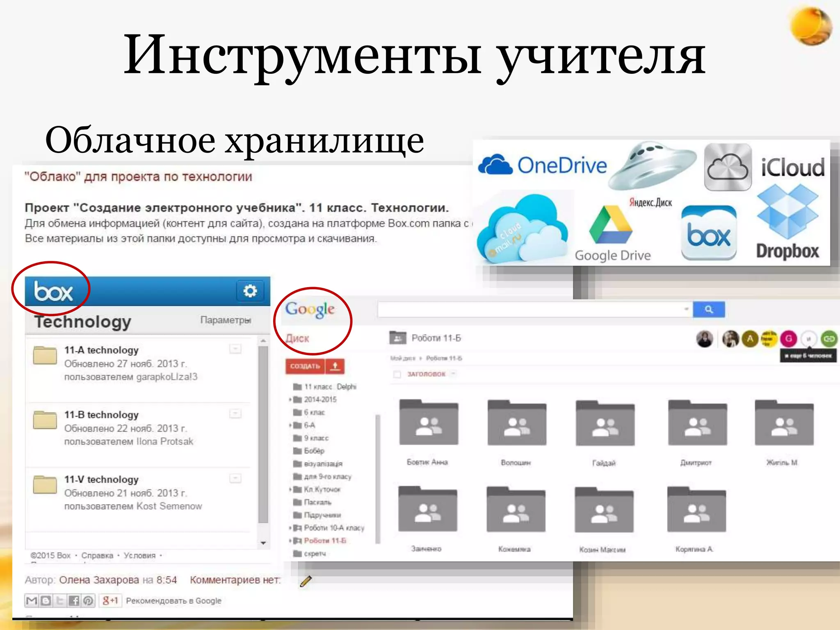Click author link Олена Захарова
The height and width of the screenshot is (630, 840).
click(x=99, y=580)
